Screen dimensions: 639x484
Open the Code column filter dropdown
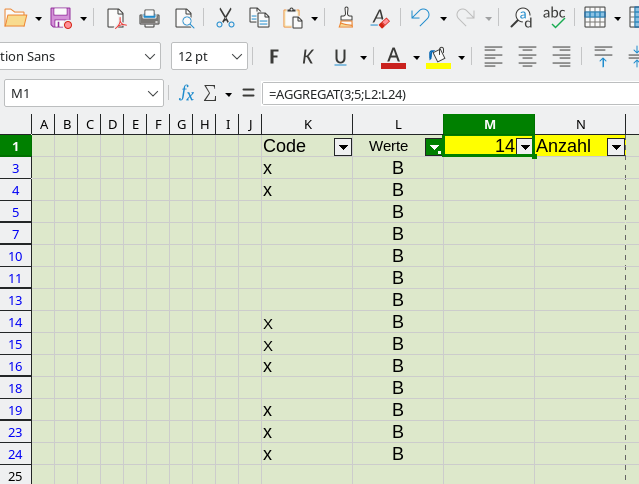pyautogui.click(x=342, y=147)
